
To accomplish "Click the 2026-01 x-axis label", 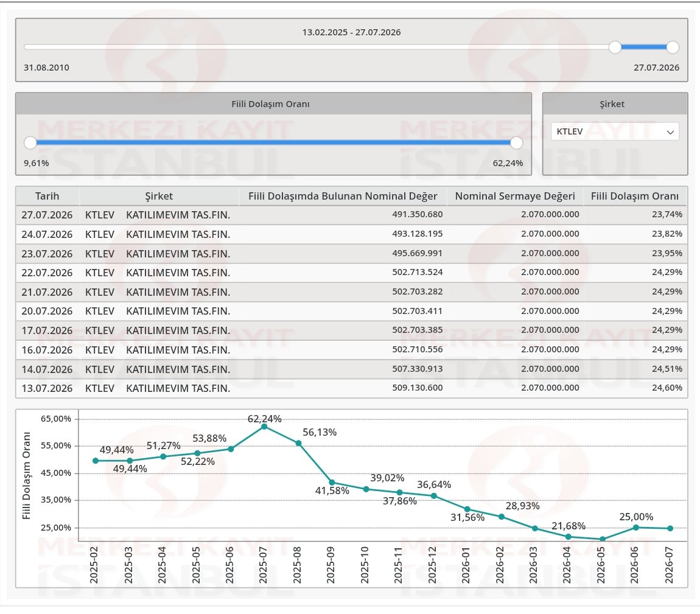I will 466,565.
